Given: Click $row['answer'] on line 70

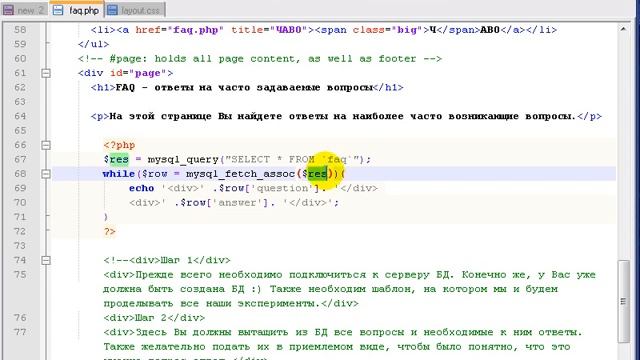Looking at the screenshot, I should [x=224, y=203].
